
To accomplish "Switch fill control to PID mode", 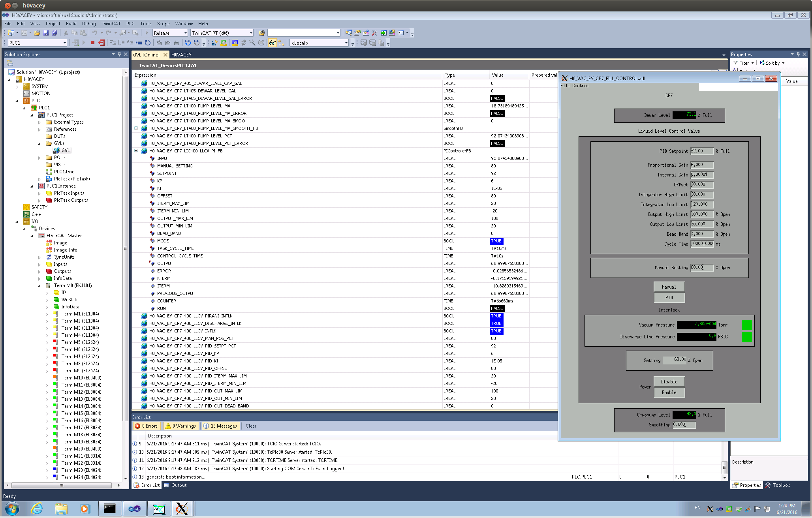I will pyautogui.click(x=669, y=298).
